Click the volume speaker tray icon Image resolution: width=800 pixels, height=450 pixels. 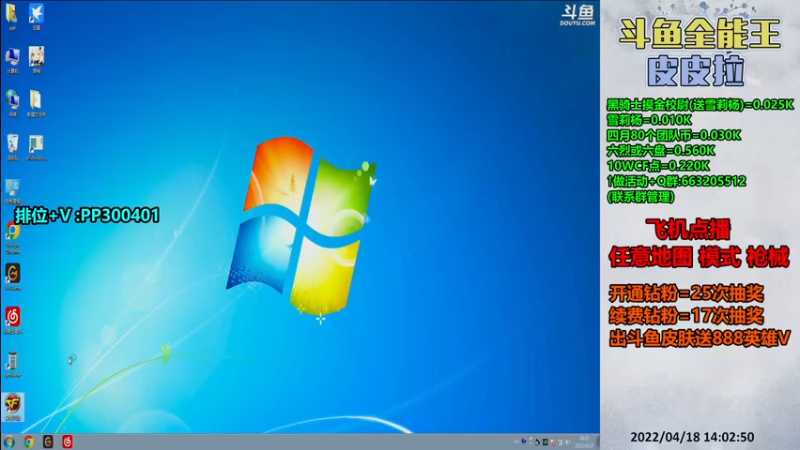(x=568, y=442)
